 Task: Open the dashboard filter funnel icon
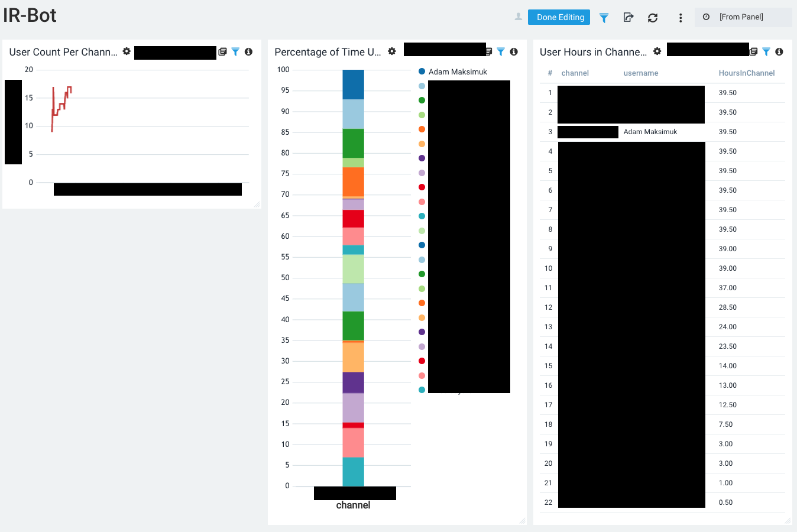tap(604, 18)
